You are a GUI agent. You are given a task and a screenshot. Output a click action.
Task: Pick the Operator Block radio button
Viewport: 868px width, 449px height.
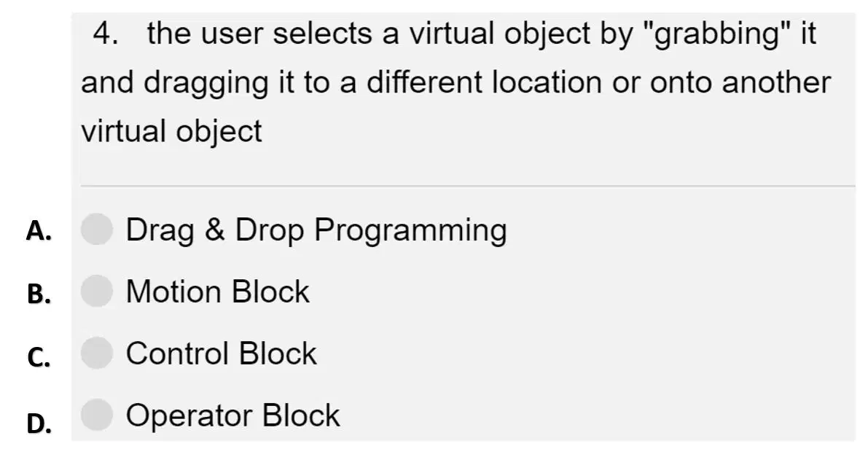(97, 415)
